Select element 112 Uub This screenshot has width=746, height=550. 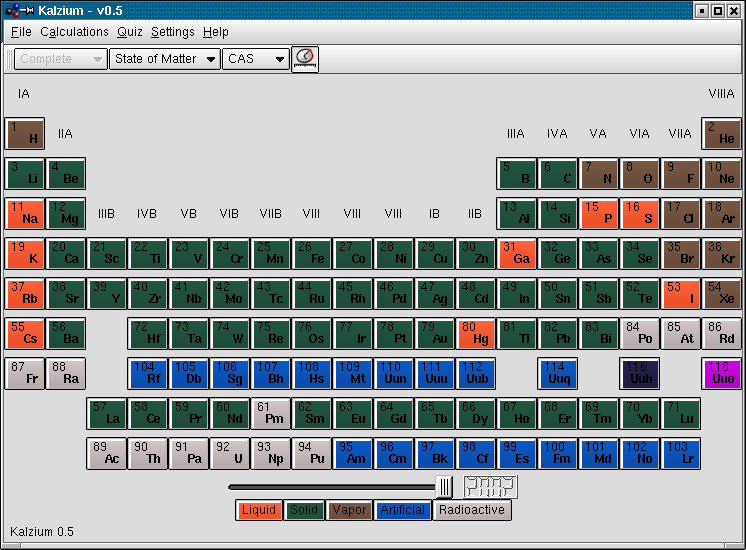[475, 373]
